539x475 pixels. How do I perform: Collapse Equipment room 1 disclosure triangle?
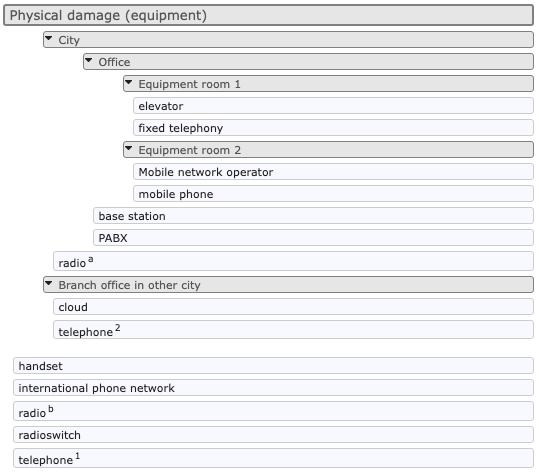129,82
